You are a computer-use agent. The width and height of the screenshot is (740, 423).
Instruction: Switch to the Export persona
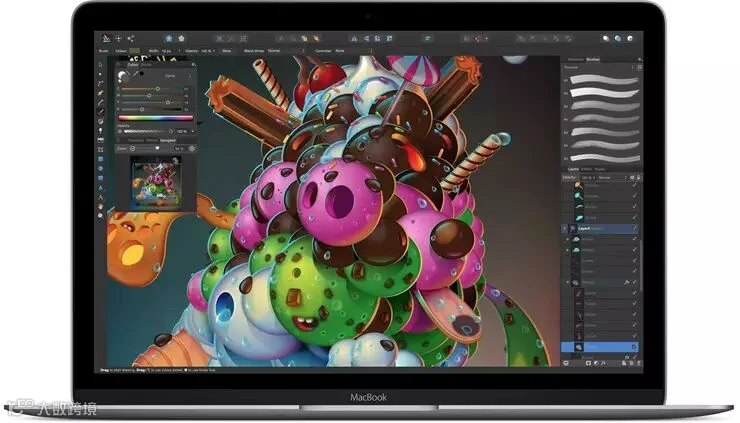tap(131, 38)
